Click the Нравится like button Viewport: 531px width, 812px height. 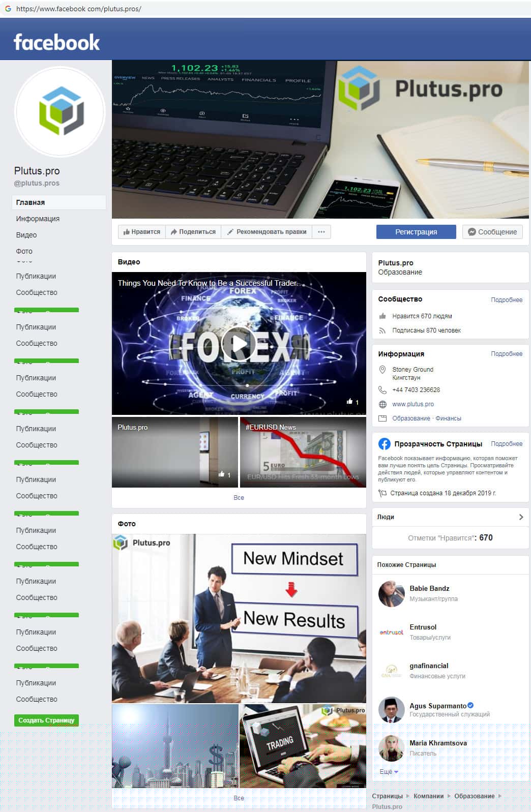point(142,232)
